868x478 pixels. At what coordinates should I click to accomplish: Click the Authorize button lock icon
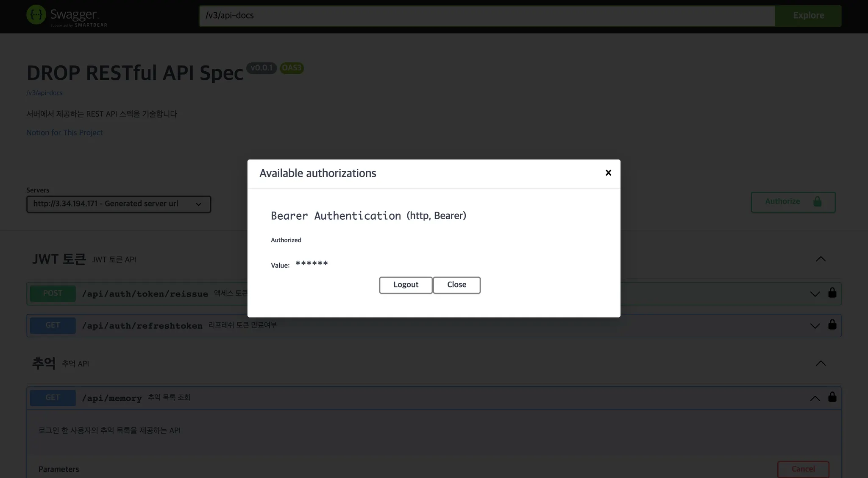[818, 201]
